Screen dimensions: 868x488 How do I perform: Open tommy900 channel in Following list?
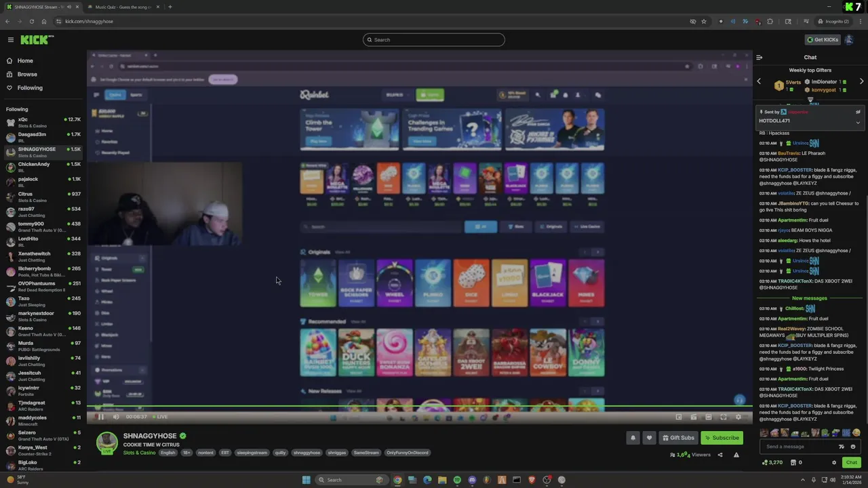point(42,226)
